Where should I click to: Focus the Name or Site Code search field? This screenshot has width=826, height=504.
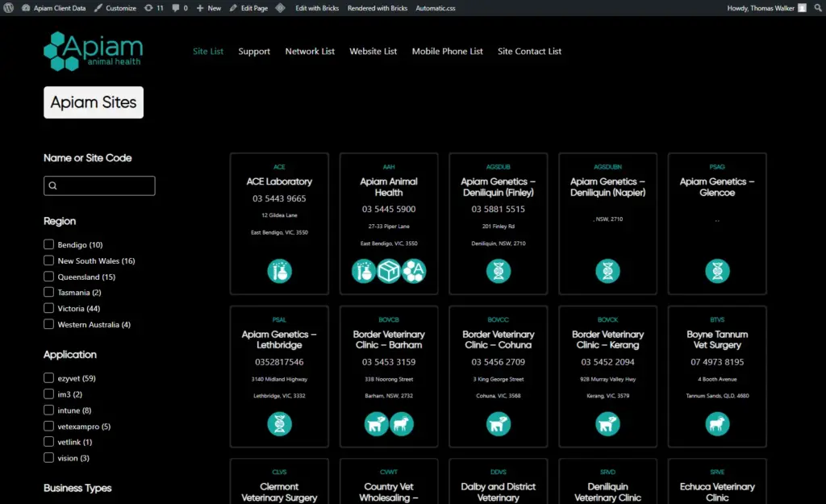[99, 185]
